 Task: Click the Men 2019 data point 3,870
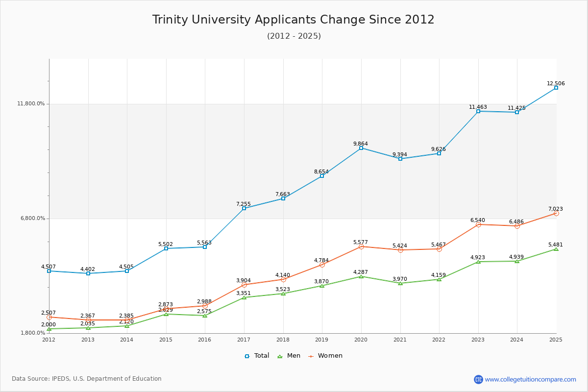322,286
